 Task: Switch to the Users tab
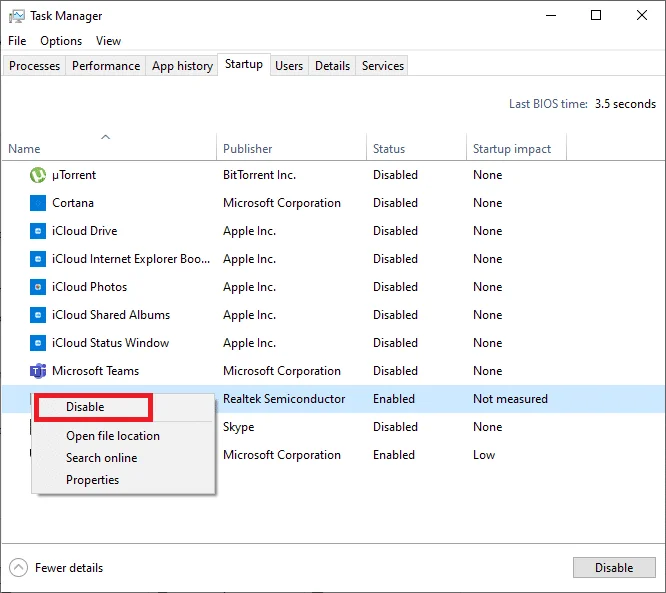click(289, 66)
